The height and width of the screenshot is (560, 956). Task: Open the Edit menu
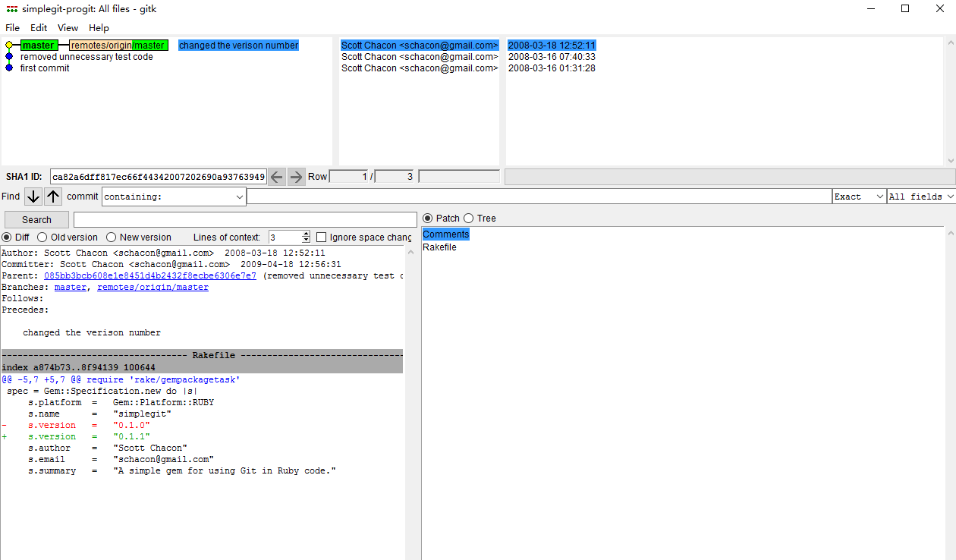[39, 27]
